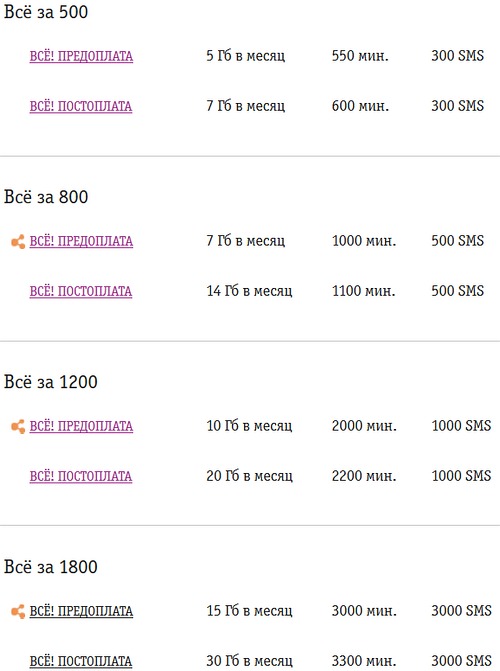Open ВСЁ! ПОСТОПЛАТА link under Всё за 500

pyautogui.click(x=81, y=106)
